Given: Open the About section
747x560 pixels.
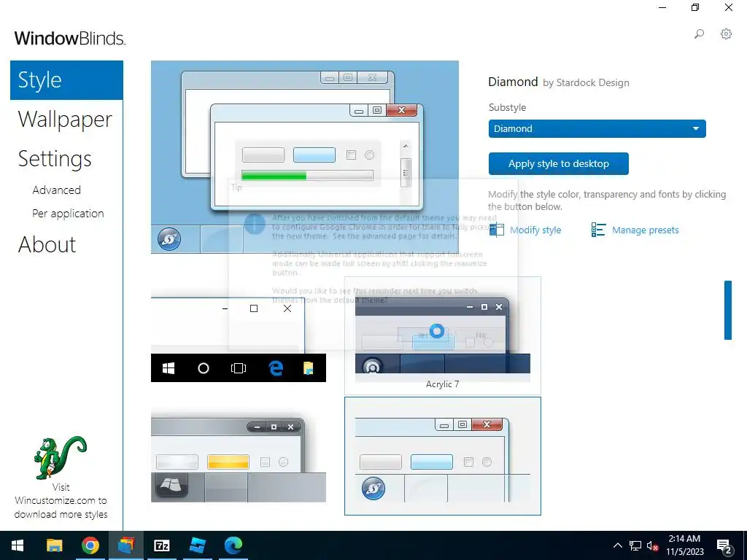Looking at the screenshot, I should (x=47, y=245).
